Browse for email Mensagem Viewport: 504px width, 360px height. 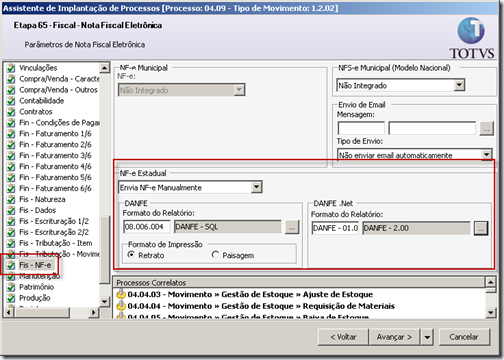[x=487, y=129]
